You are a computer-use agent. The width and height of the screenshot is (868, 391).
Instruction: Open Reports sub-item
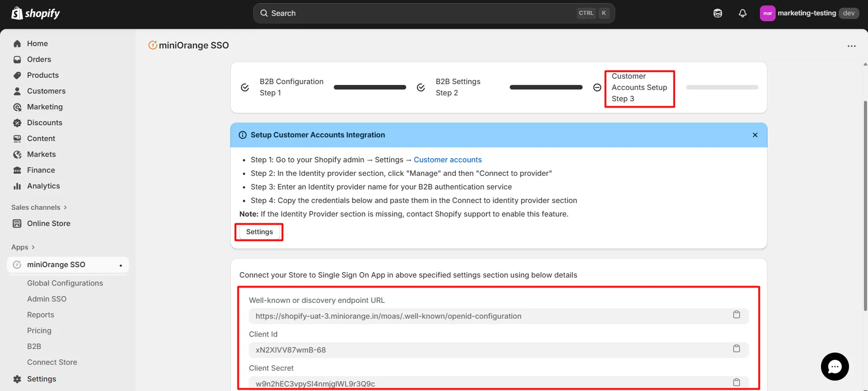click(40, 315)
